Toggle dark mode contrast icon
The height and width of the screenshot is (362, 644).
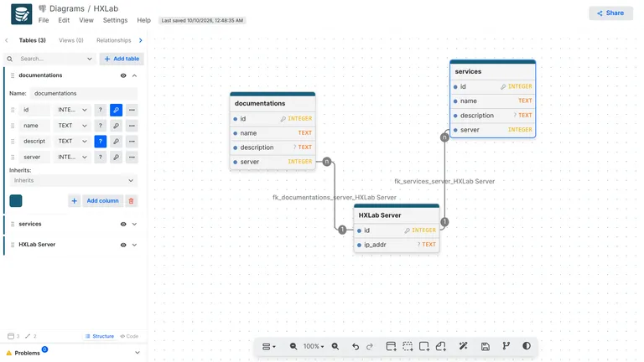coord(527,346)
